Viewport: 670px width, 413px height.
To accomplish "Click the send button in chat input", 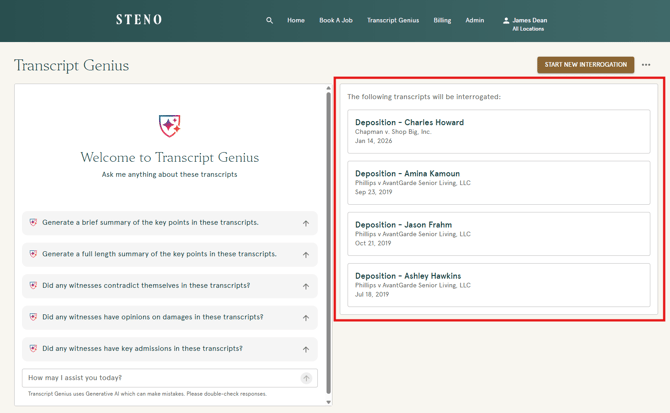I will point(306,378).
